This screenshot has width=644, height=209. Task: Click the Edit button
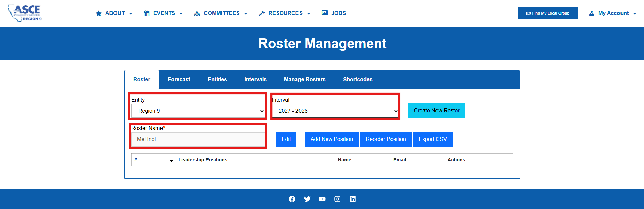(x=286, y=139)
